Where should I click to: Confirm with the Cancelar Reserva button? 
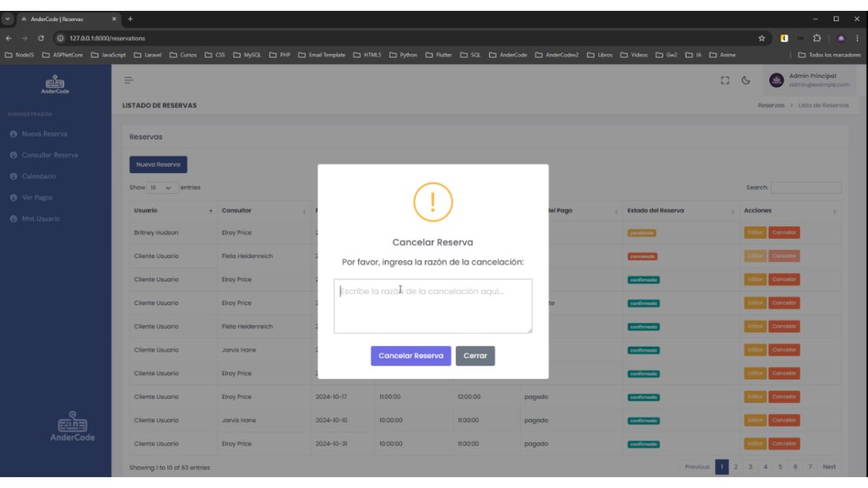pyautogui.click(x=411, y=356)
